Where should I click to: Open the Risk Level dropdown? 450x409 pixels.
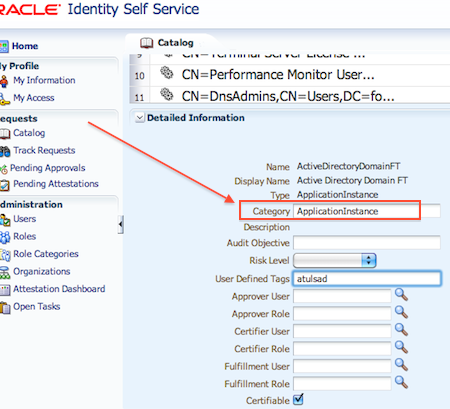335,260
